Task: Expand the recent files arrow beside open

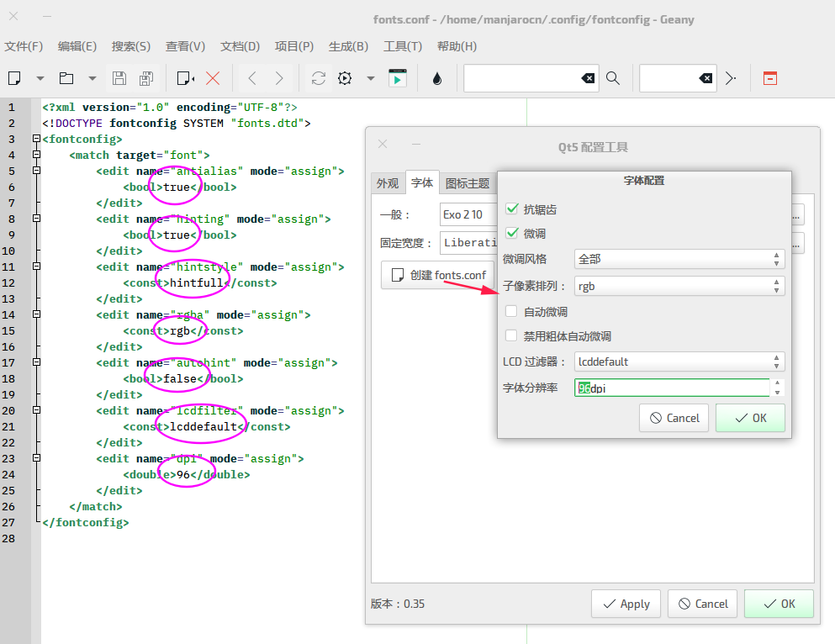Action: (92, 78)
